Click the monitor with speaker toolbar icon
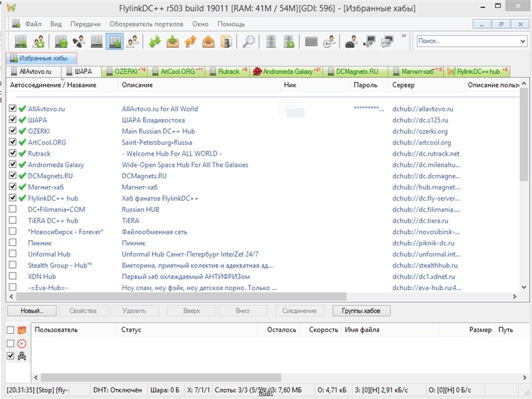The width and height of the screenshot is (532, 399). (369, 41)
